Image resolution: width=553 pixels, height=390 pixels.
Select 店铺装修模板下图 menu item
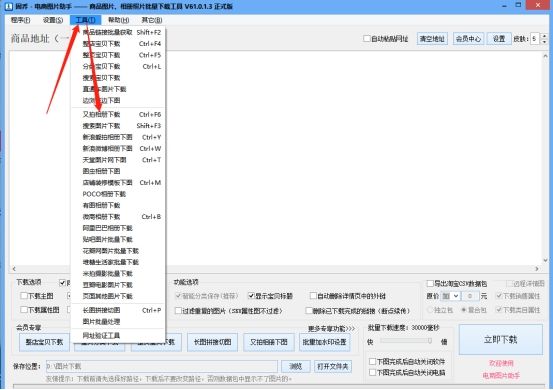point(118,183)
